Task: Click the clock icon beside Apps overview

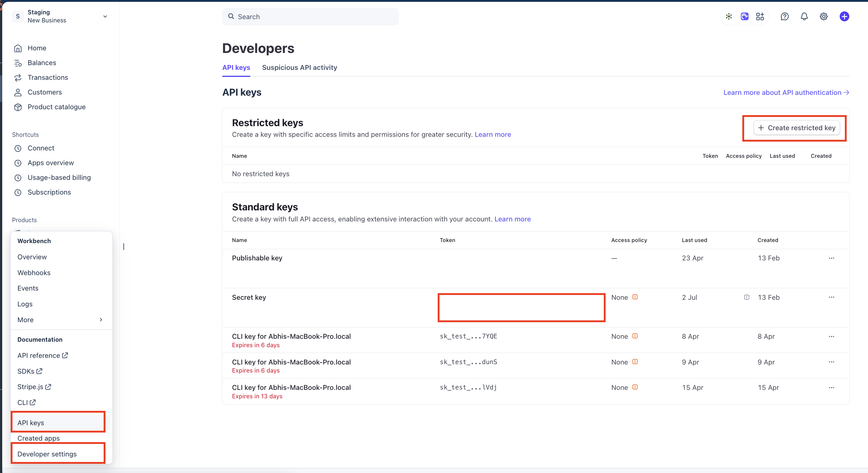Action: tap(18, 163)
